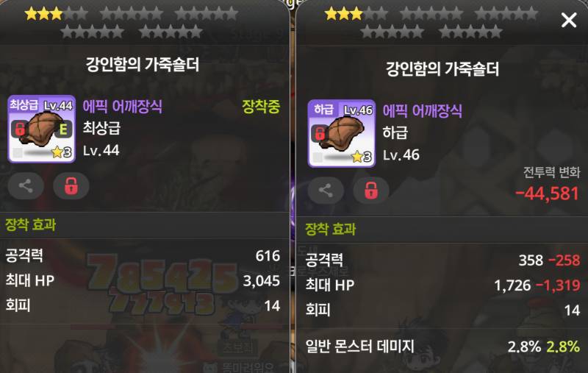Tap share icon on Lv.46 item panel
This screenshot has width=588, height=373.
326,191
